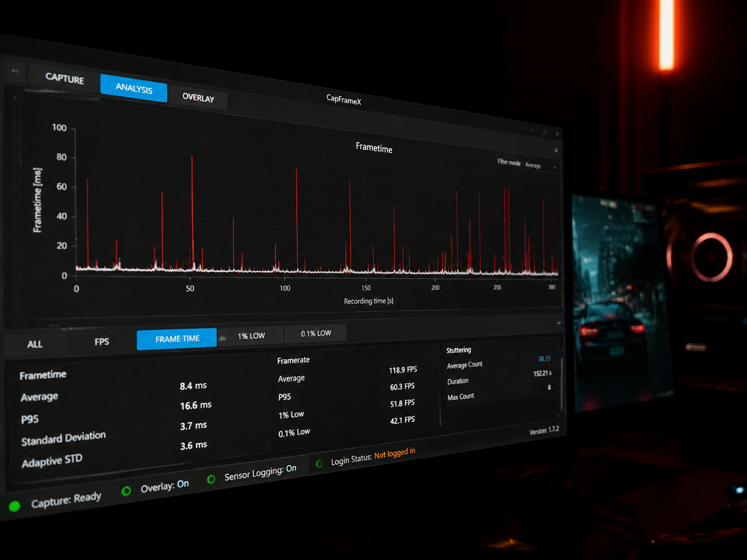Click the CapFrameX window title
The image size is (747, 560).
tap(344, 100)
